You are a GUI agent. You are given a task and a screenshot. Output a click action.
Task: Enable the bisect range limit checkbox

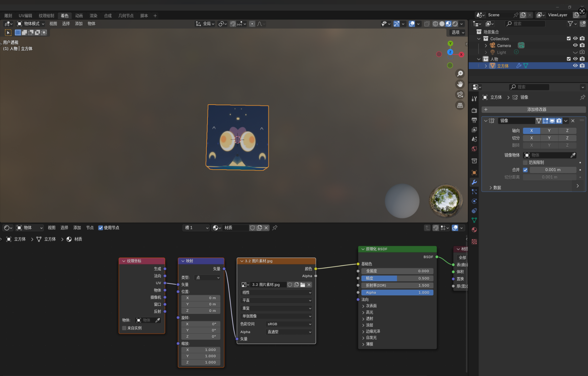point(525,162)
